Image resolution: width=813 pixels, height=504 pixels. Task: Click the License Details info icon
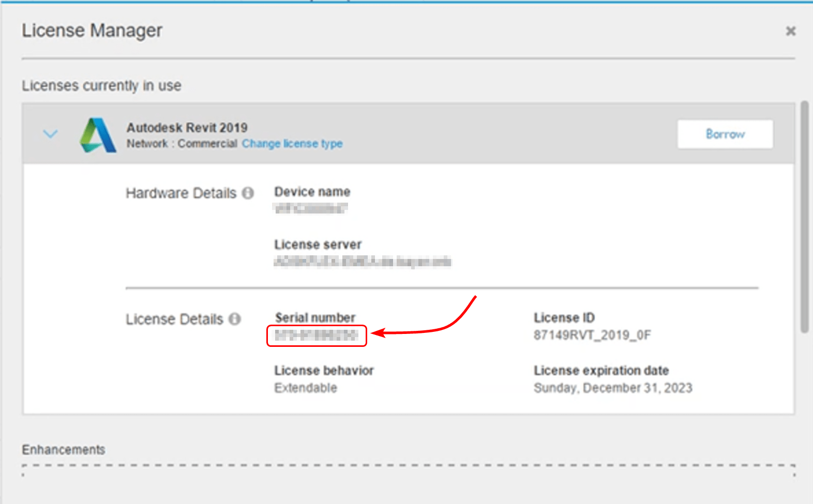[x=235, y=319]
